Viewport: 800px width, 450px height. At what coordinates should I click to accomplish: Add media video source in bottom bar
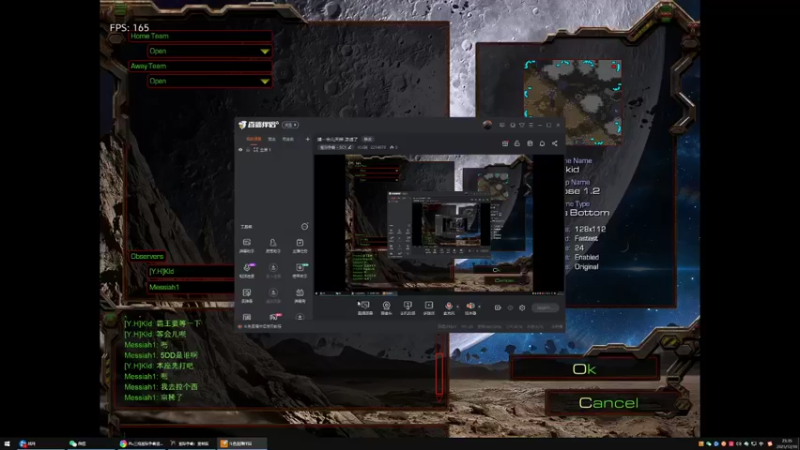click(x=429, y=308)
